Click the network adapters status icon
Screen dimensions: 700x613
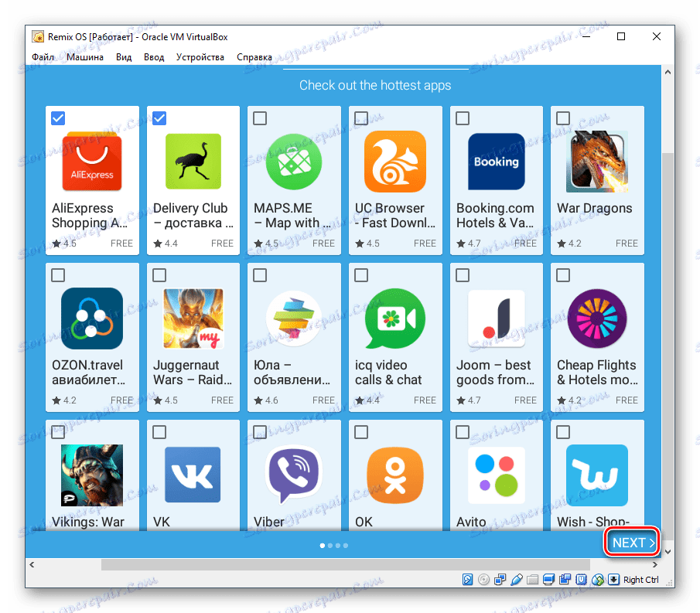tap(500, 580)
